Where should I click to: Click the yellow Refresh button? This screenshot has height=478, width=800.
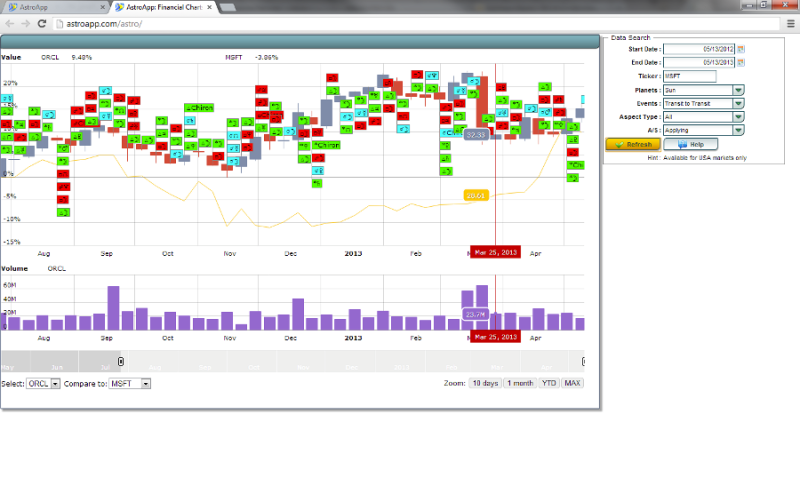pyautogui.click(x=632, y=144)
